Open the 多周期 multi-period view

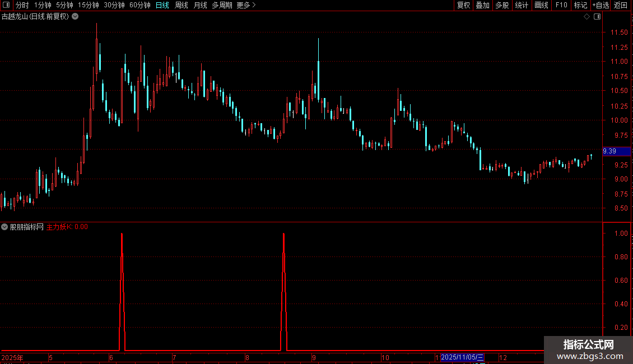tap(222, 5)
